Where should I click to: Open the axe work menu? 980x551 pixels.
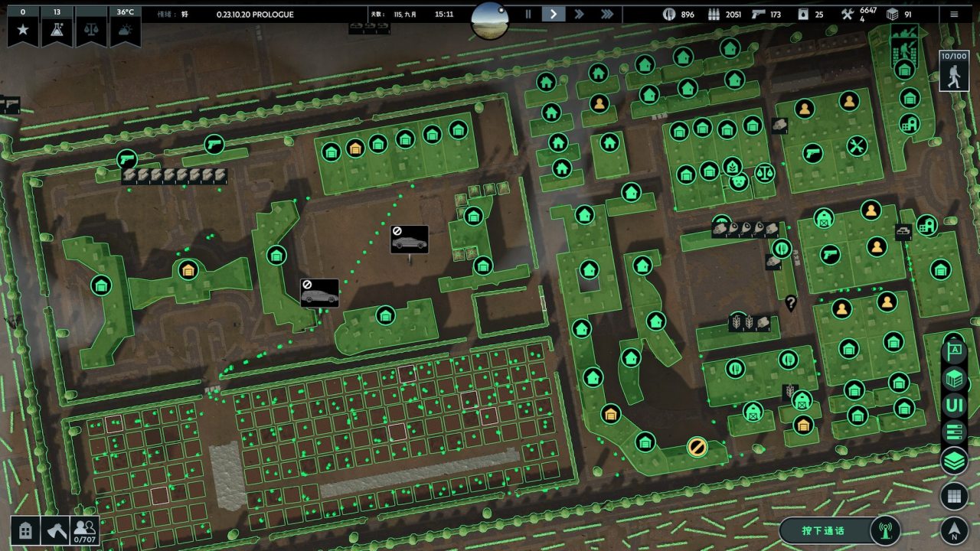[55, 530]
